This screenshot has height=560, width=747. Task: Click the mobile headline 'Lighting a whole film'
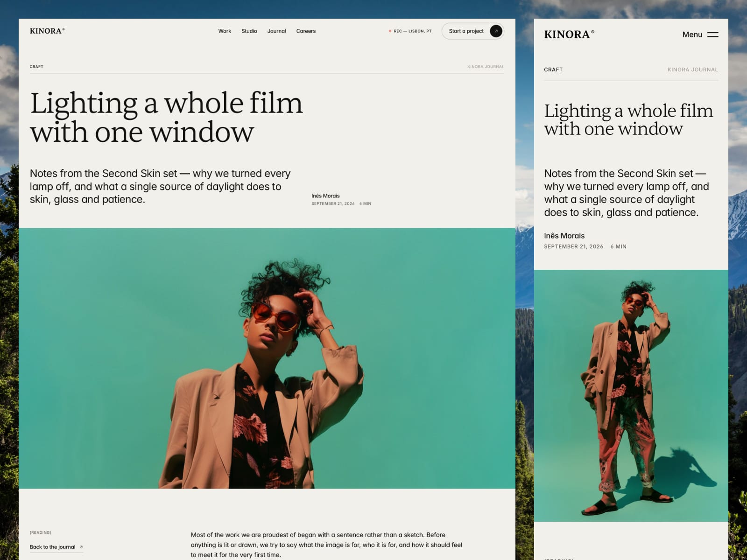point(628,111)
